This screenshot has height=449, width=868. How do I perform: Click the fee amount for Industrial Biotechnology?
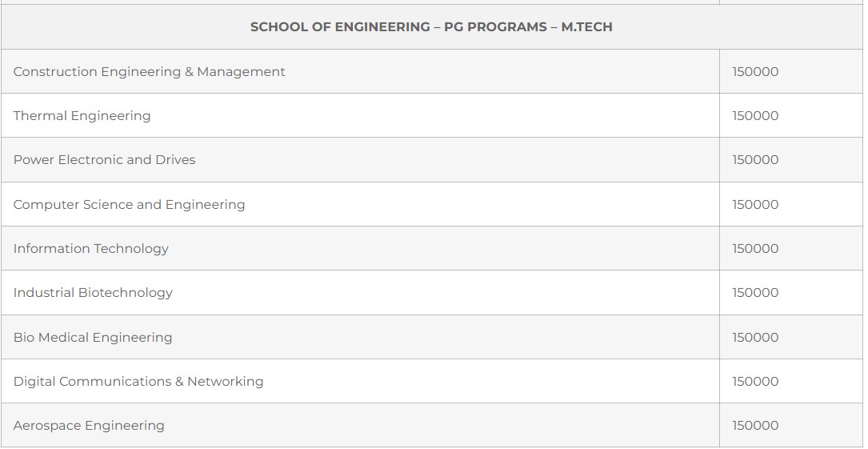755,293
